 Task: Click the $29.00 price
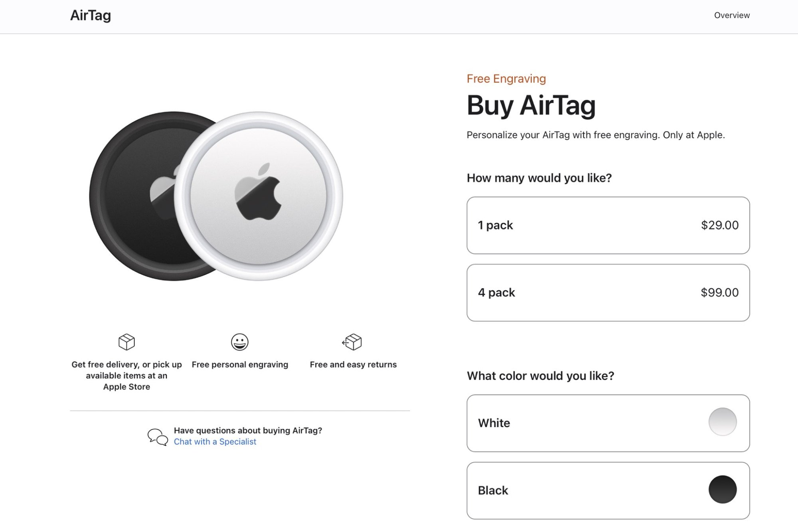click(x=719, y=225)
